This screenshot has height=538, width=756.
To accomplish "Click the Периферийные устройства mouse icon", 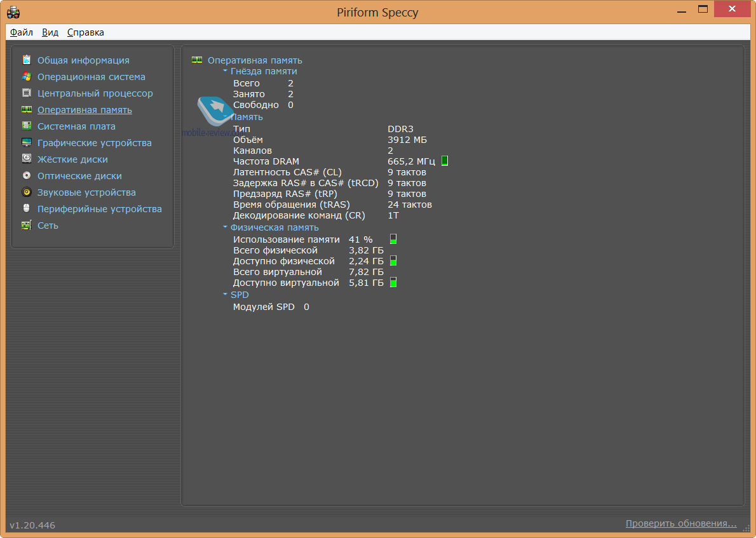I will [x=27, y=209].
